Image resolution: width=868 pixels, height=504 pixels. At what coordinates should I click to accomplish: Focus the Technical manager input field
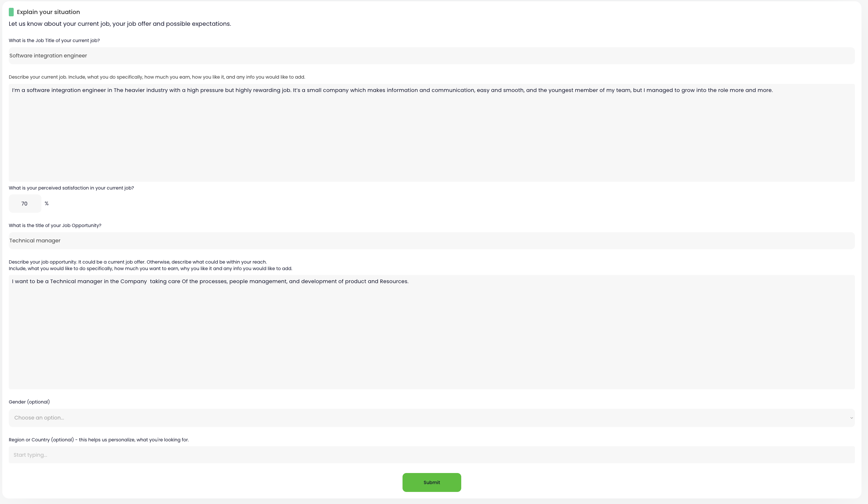(x=431, y=241)
